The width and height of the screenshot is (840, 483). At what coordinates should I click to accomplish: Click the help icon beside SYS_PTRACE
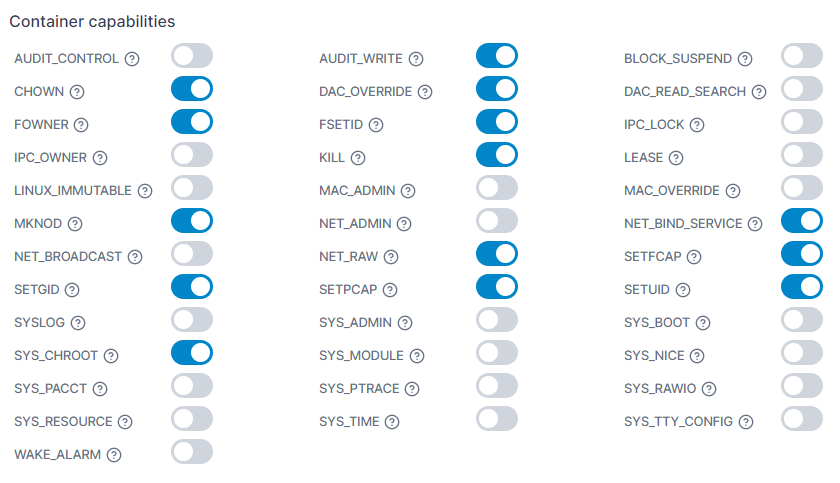click(412, 389)
